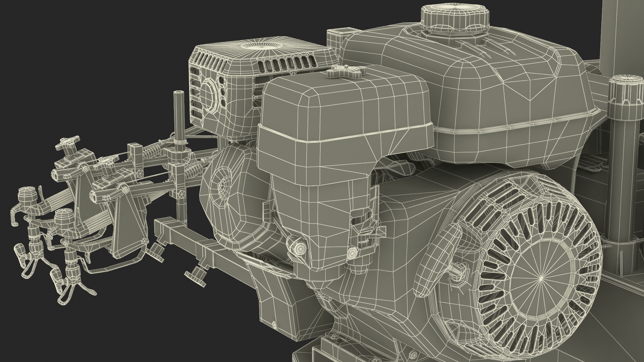Click the recoil starter fan cover center

[541, 279]
